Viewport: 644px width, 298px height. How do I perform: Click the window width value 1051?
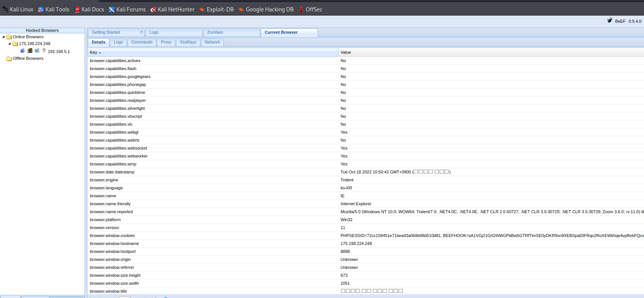pos(345,283)
